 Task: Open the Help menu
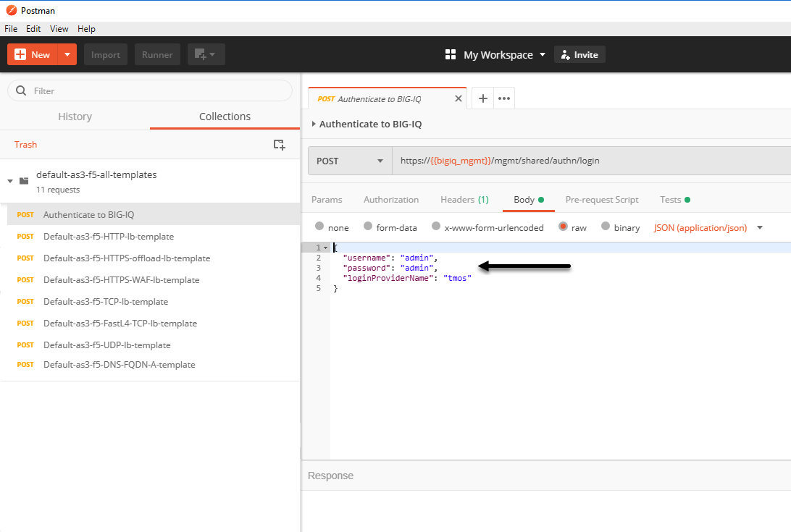click(86, 29)
